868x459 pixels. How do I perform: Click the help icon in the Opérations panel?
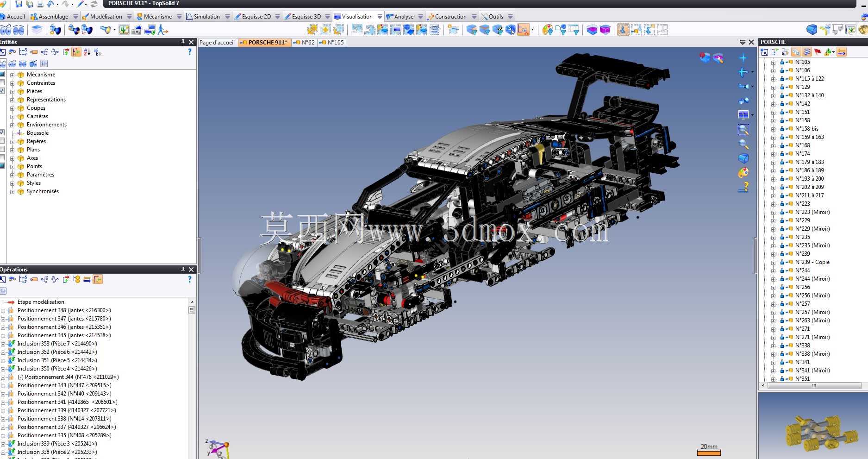pos(189,279)
